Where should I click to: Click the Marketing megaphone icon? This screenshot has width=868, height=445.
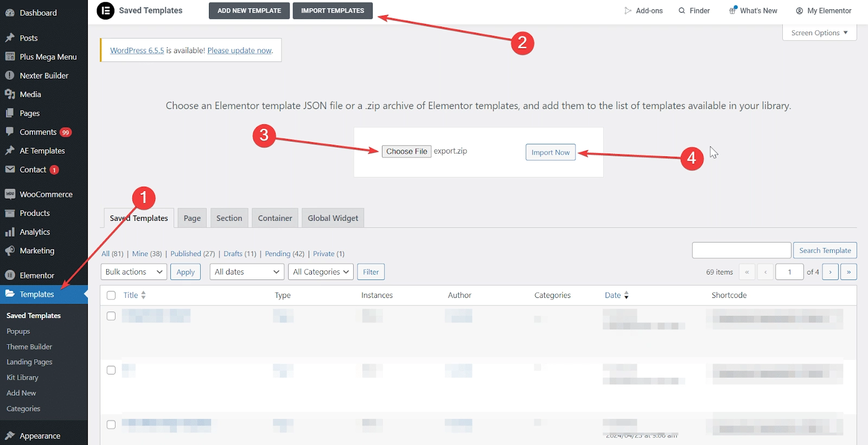click(10, 251)
